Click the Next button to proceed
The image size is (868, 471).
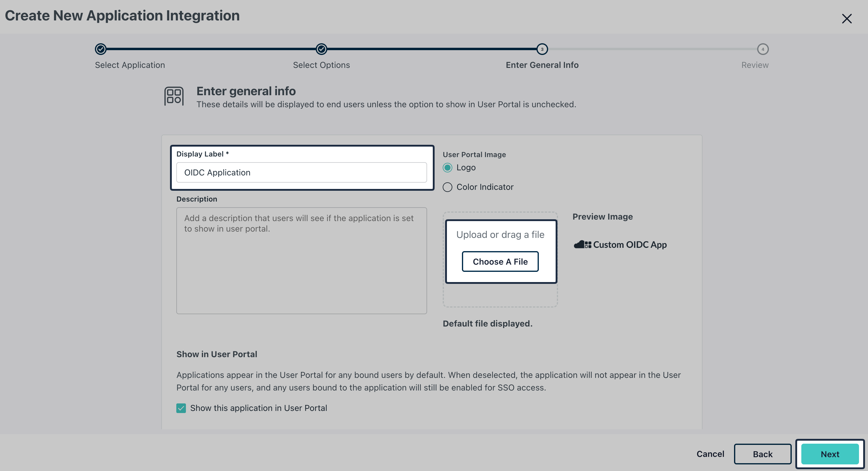coord(830,454)
